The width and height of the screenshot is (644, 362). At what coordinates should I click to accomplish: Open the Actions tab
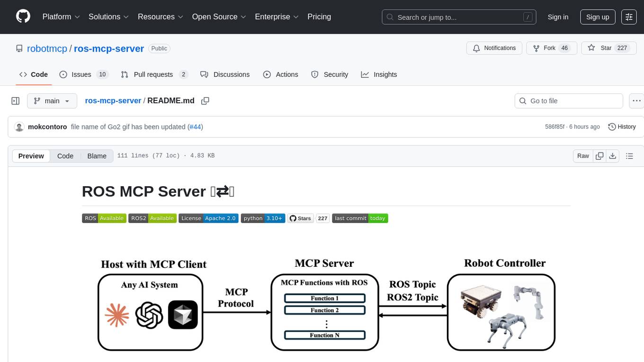[280, 74]
